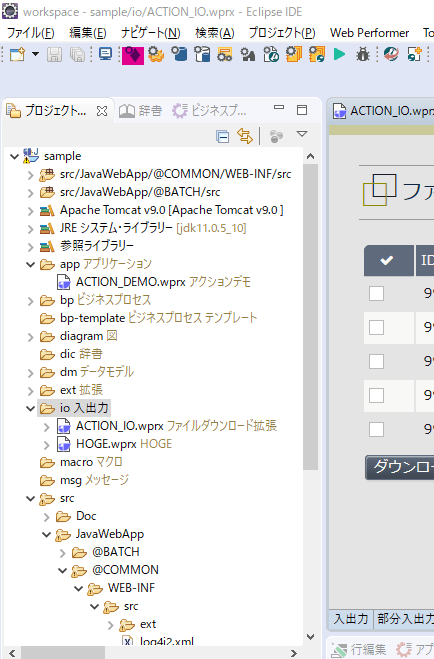Select the macro マクロ folder
This screenshot has height=659, width=434.
(81, 462)
